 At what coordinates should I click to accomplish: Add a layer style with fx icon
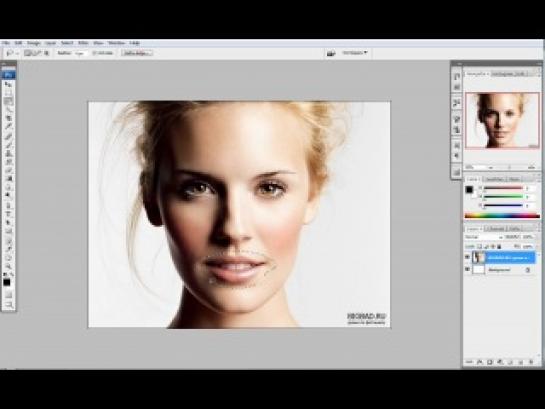[479, 362]
